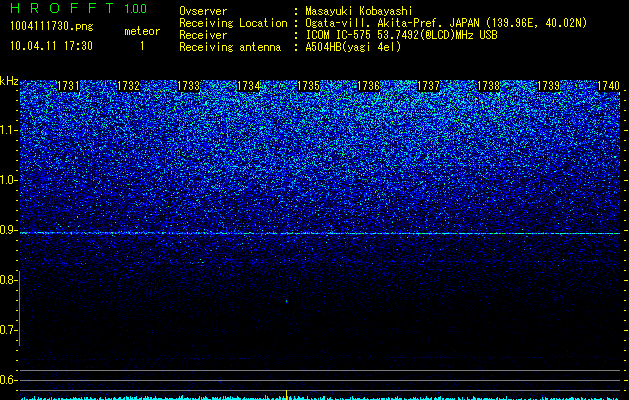Click the 'Receiver' field label
The width and height of the screenshot is (629, 400).
point(203,35)
